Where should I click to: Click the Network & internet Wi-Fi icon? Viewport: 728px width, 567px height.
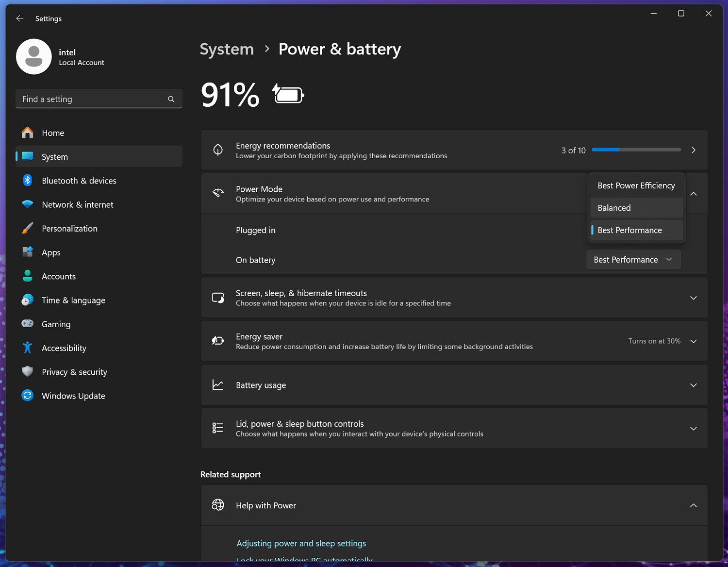click(28, 204)
